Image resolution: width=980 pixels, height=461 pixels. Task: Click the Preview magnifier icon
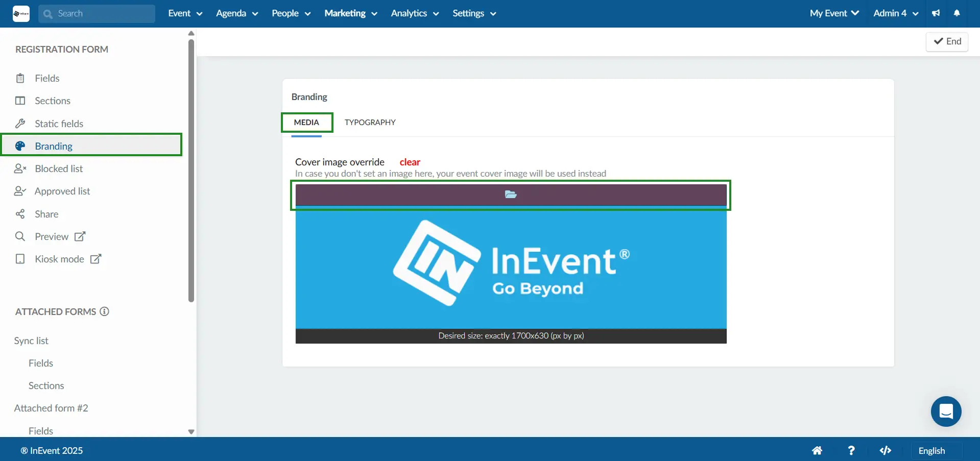click(20, 236)
